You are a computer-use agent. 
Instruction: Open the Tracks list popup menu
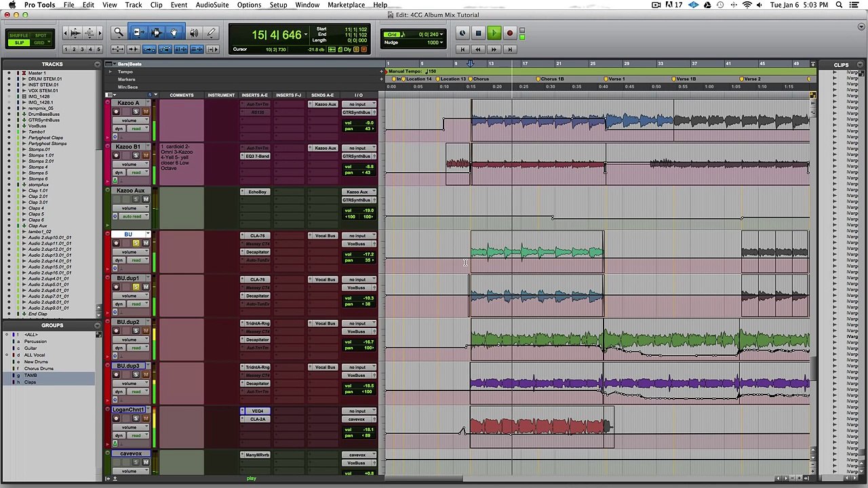[99, 64]
